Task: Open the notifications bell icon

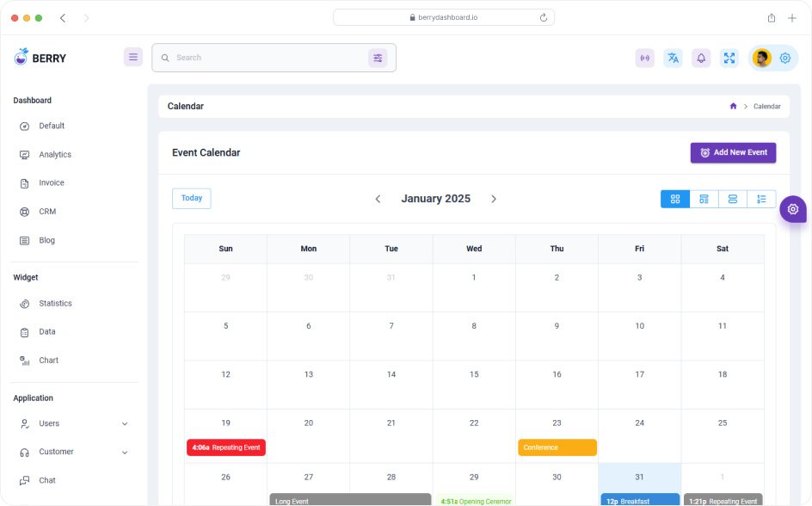Action: tap(701, 58)
